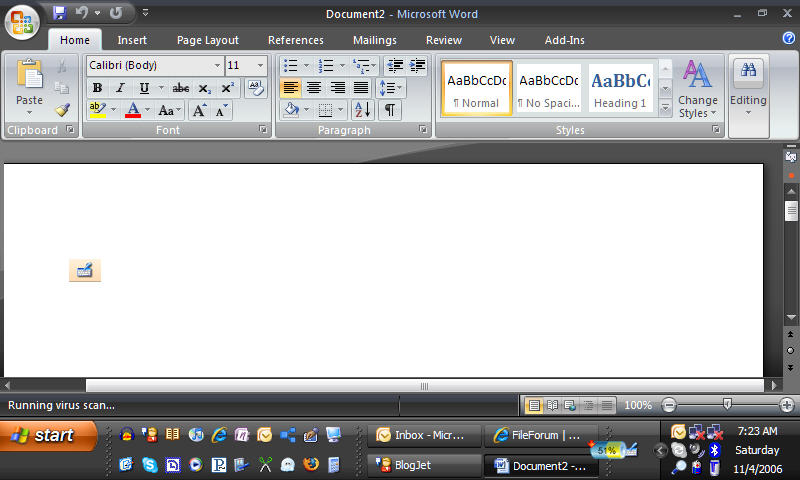The height and width of the screenshot is (480, 800).
Task: Toggle Subscript formatting
Action: [x=204, y=88]
